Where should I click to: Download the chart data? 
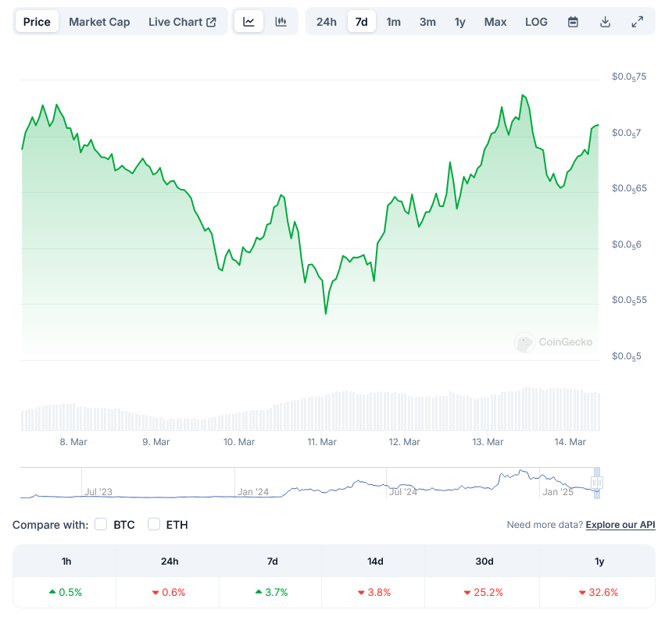pyautogui.click(x=605, y=22)
